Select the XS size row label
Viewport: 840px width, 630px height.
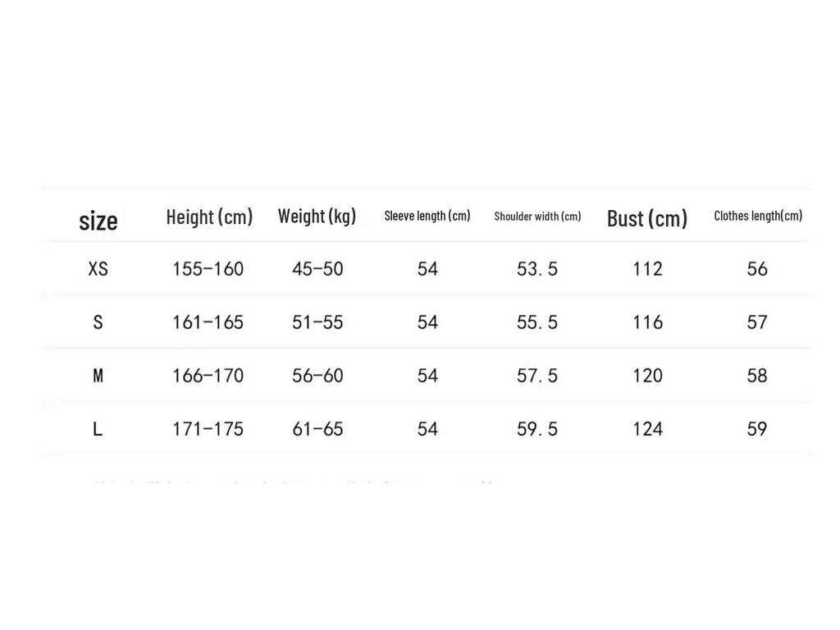(98, 269)
